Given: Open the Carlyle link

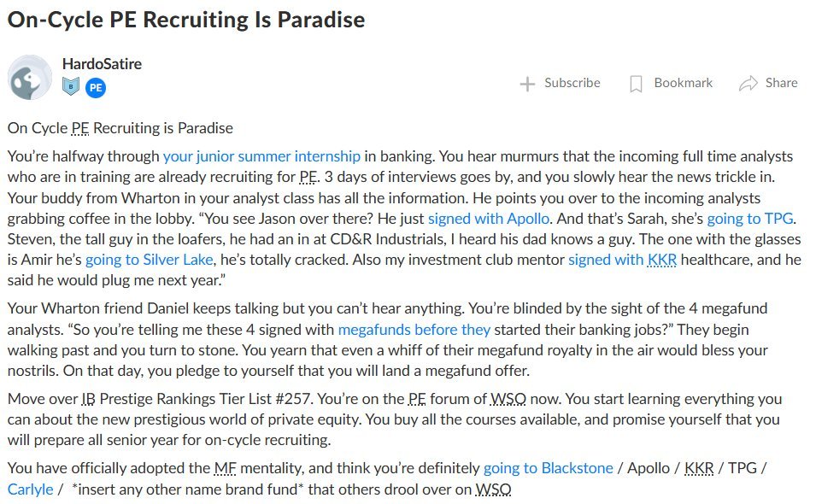Looking at the screenshot, I should point(31,489).
